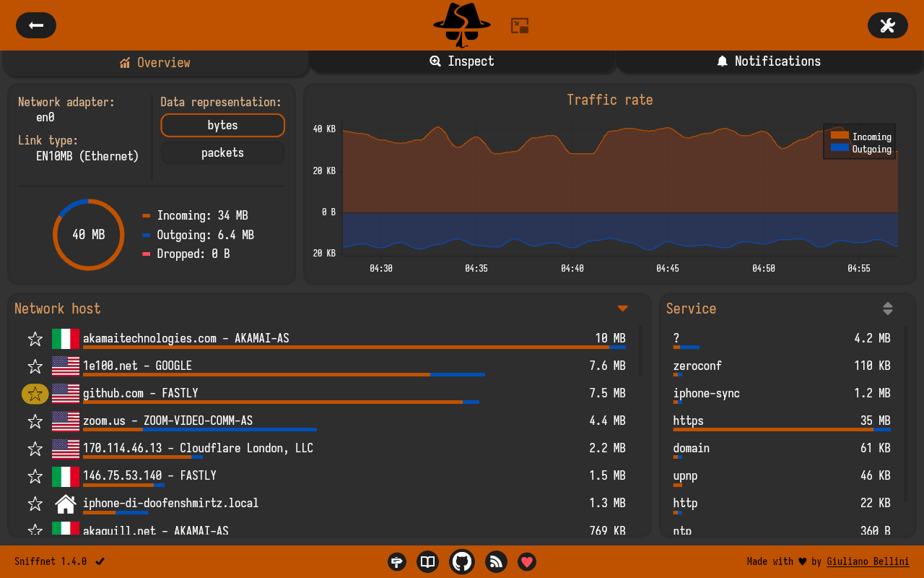The height and width of the screenshot is (578, 924).
Task: Click the 'Traffic rate' chart title
Action: pos(610,100)
